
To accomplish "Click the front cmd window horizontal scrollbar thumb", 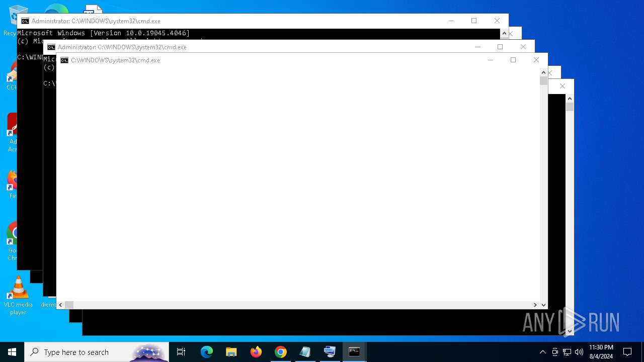I will pos(69,305).
